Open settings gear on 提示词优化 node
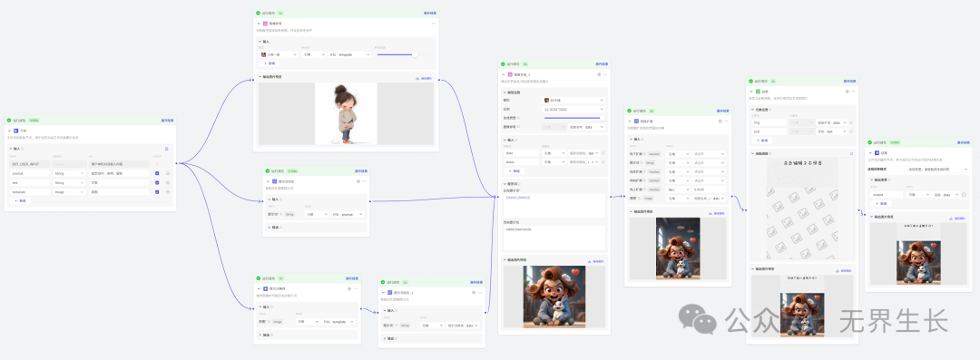Image resolution: width=980 pixels, height=360 pixels. click(x=358, y=181)
